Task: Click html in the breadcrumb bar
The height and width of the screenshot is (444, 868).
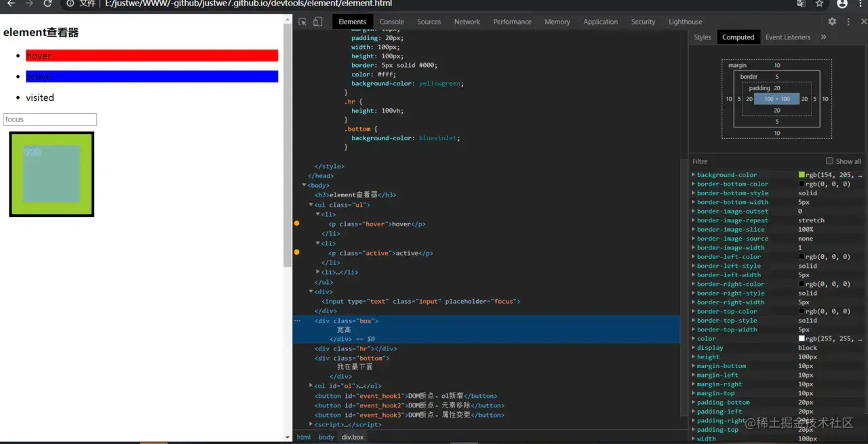Action: [x=304, y=437]
